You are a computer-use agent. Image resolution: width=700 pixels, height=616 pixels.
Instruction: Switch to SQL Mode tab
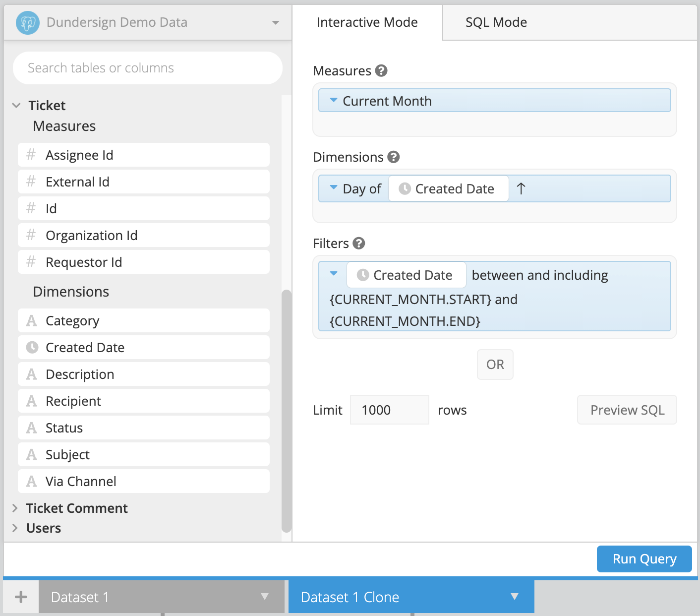(496, 22)
